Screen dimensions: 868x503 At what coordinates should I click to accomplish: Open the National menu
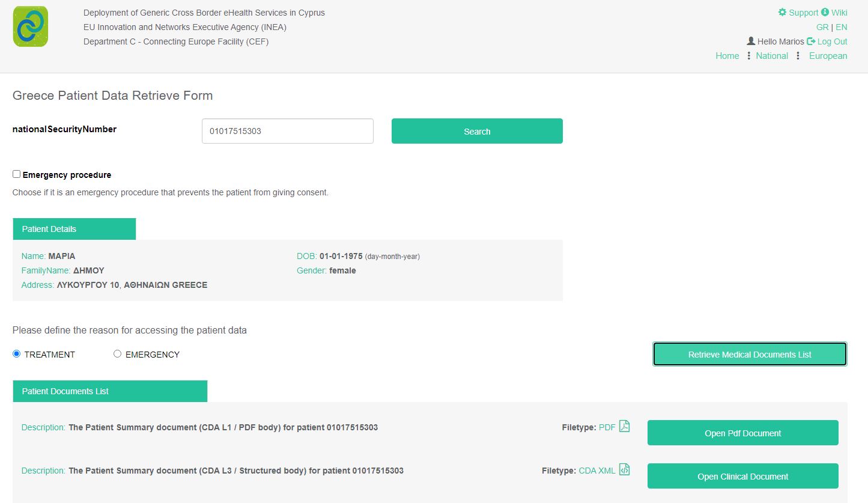772,56
